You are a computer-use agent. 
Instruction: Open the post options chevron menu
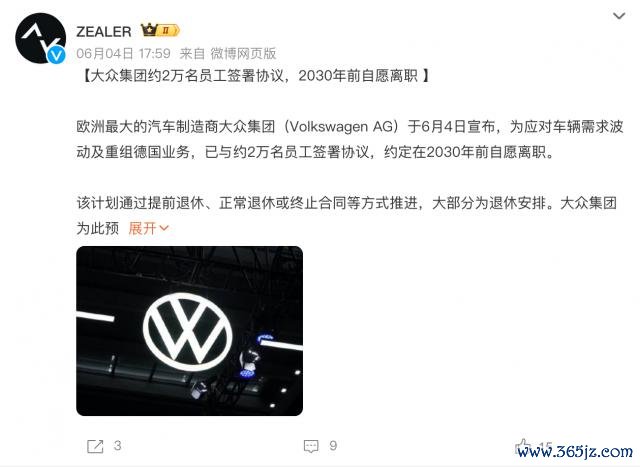point(619,16)
